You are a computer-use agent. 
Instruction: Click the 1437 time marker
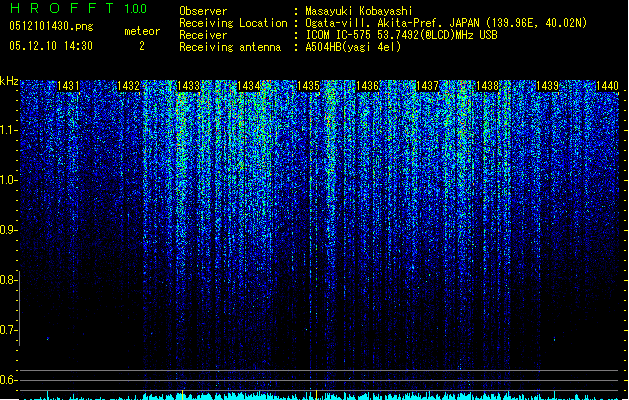coord(428,86)
